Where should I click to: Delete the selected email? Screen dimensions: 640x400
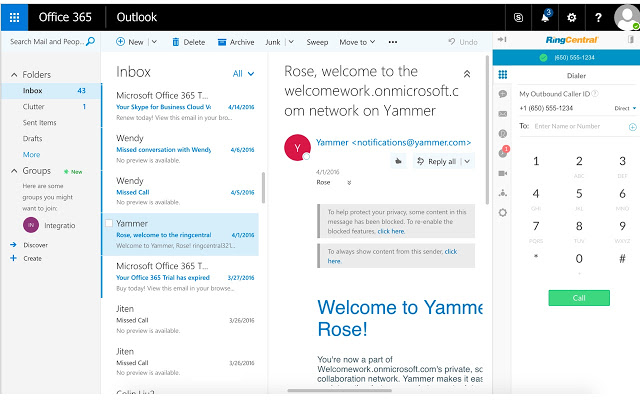click(x=189, y=42)
